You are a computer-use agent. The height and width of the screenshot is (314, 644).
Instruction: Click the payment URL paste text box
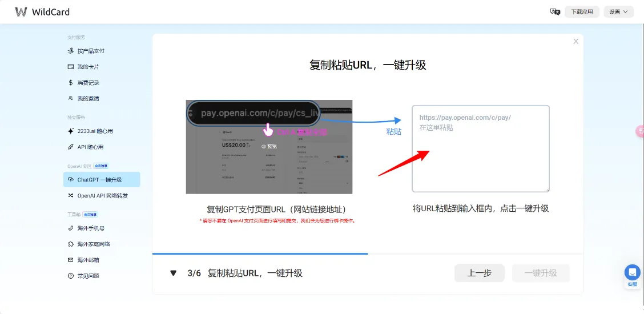pos(480,148)
